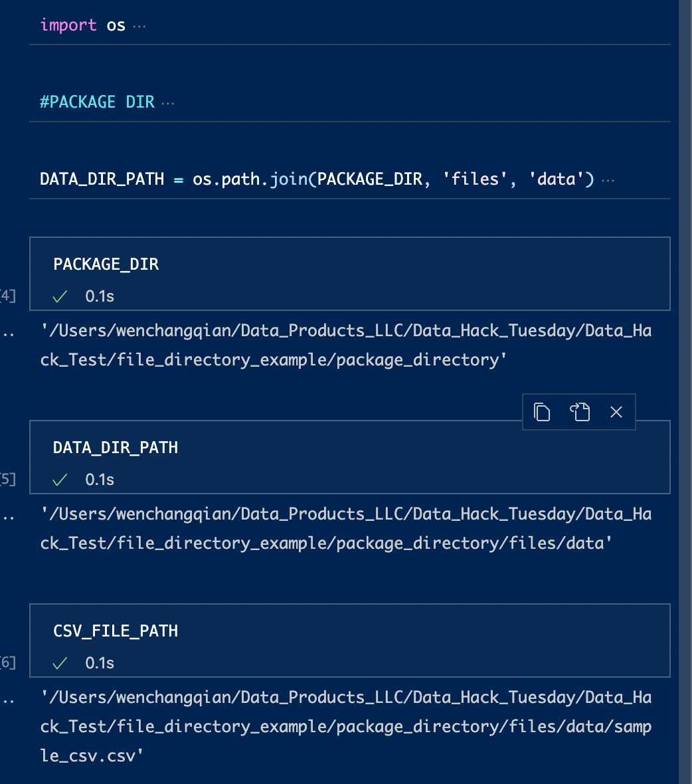692x784 pixels.
Task: Click the green success checkmark on PACKAGE_DIR cell
Action: (x=59, y=296)
